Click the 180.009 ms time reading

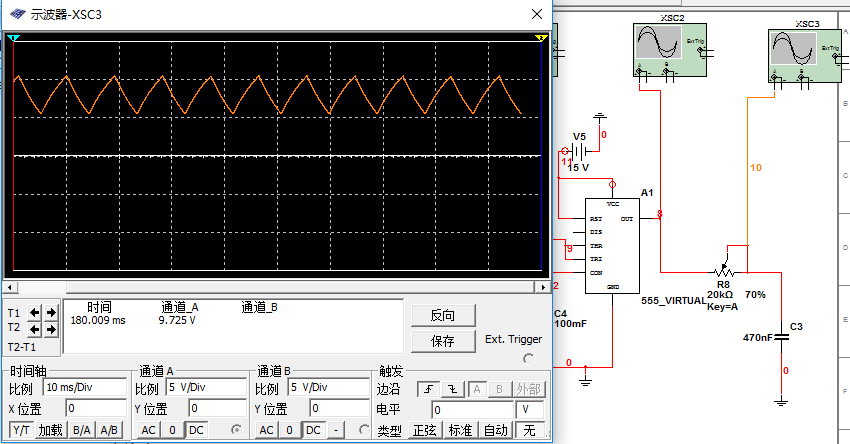click(98, 320)
